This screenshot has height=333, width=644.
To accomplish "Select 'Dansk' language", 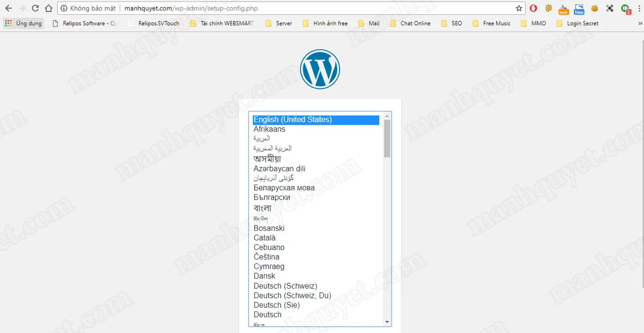I will tap(316, 276).
